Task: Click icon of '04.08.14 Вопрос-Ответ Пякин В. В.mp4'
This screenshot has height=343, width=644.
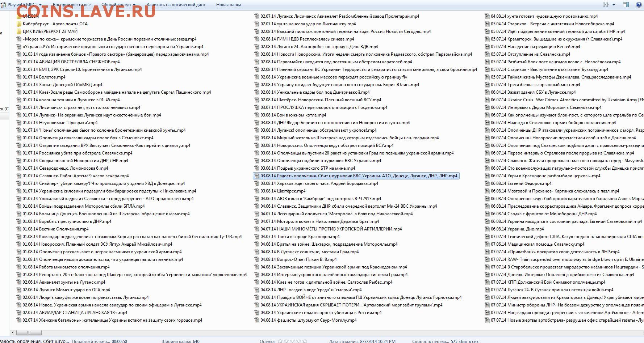Action: (x=257, y=259)
